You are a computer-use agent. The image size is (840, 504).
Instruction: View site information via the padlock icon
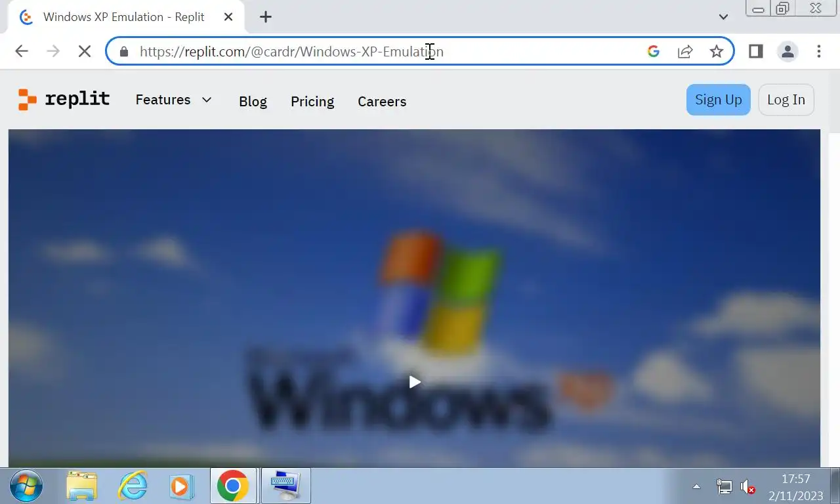[124, 51]
